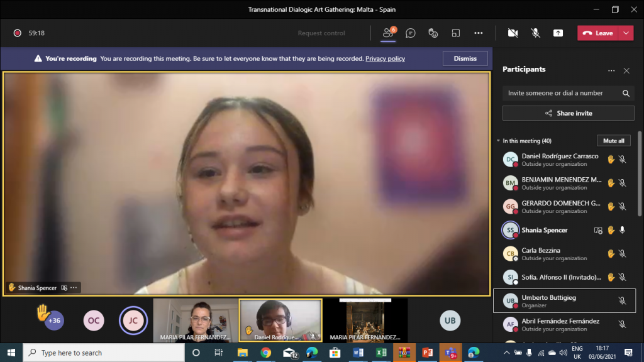
Task: Open the Show participants panel icon
Action: pos(389,33)
